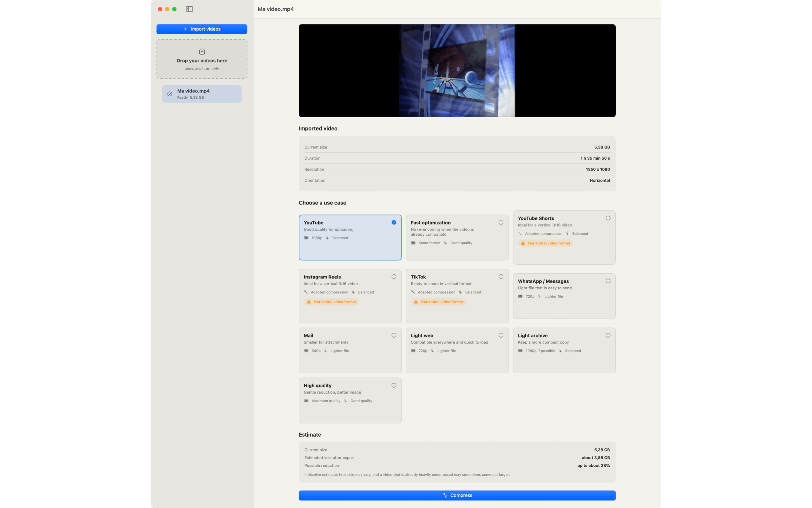This screenshot has width=812, height=508.
Task: Click the '1350 x 1080' resolution value
Action: point(598,169)
